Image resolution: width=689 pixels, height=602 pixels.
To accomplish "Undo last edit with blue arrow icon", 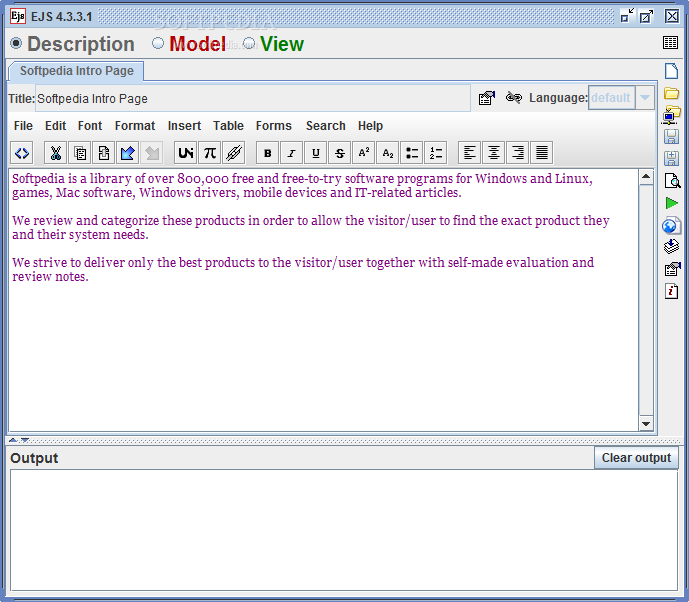I will tap(128, 153).
